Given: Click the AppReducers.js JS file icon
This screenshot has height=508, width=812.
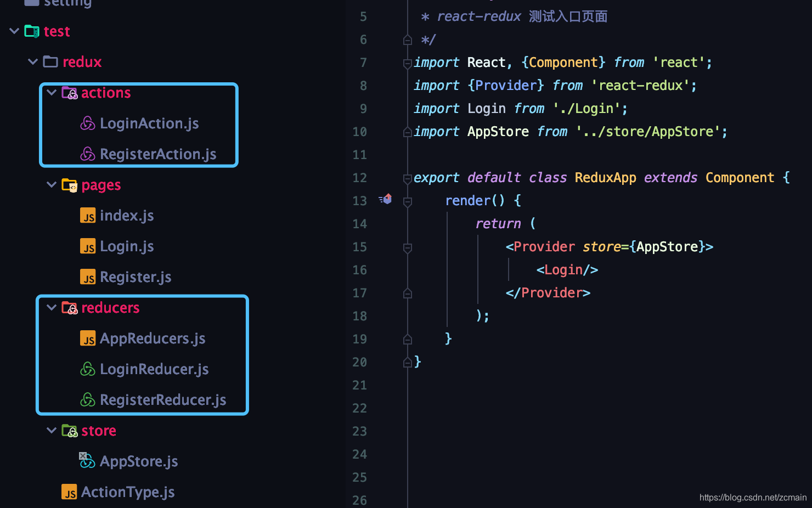Looking at the screenshot, I should click(x=88, y=338).
